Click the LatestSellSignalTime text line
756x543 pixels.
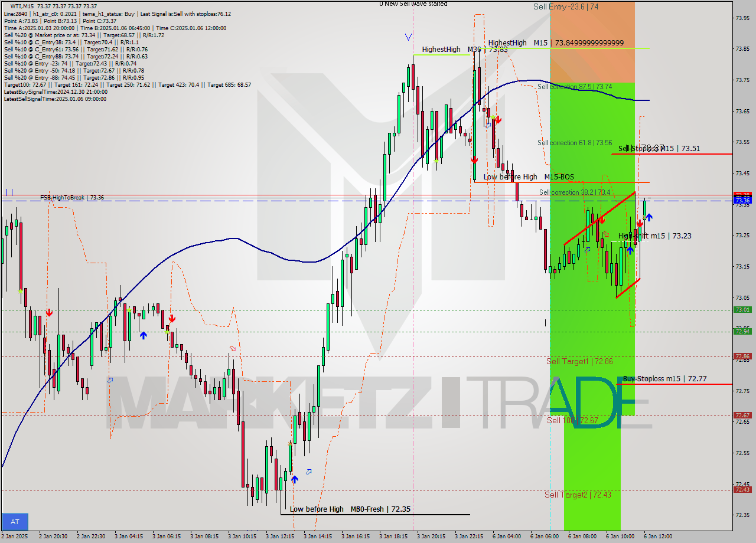click(55, 99)
